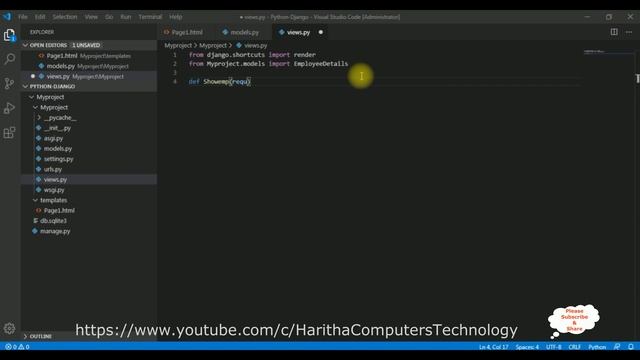Open the Terminal menu
Image resolution: width=640 pixels, height=360 pixels.
pos(150,17)
